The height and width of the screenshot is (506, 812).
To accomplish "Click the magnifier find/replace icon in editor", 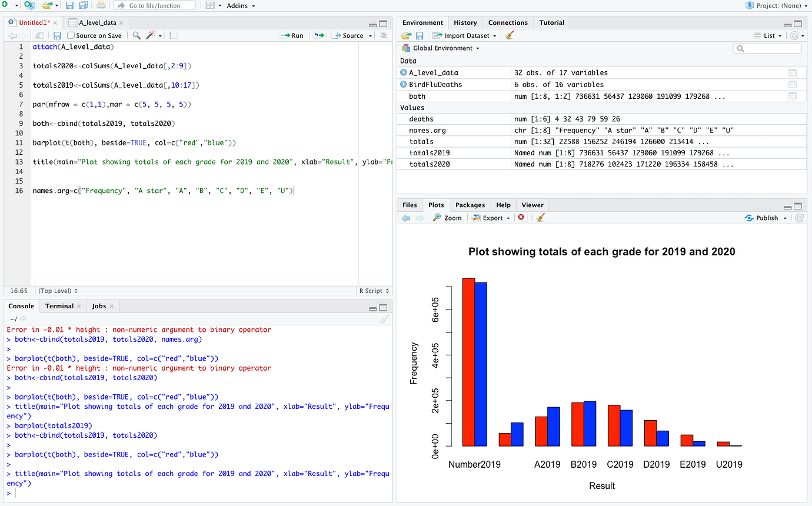I will click(137, 35).
